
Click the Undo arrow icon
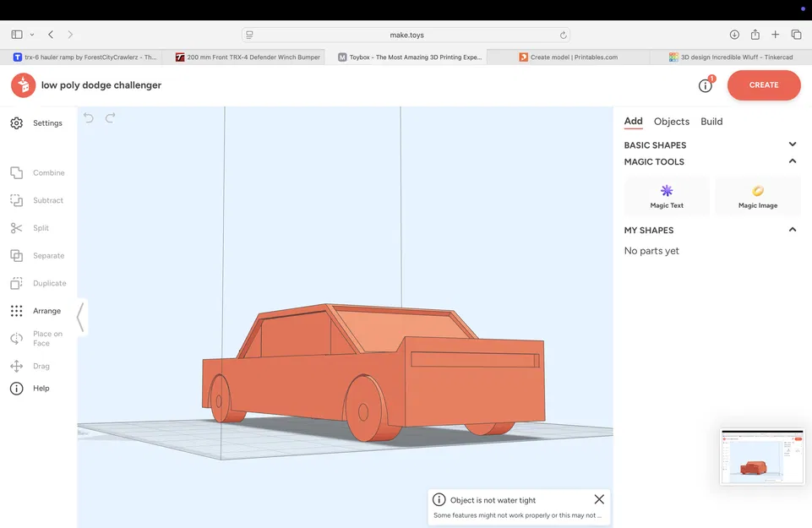[x=89, y=118]
